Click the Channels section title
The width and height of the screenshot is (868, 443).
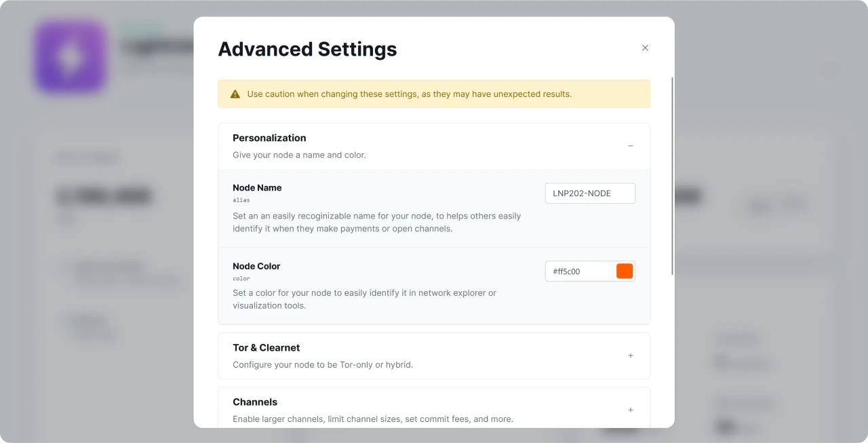(x=255, y=402)
